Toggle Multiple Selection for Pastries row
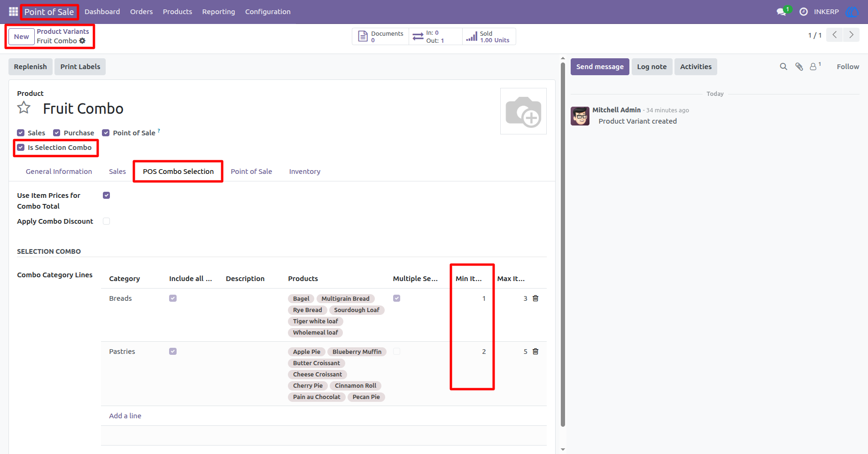868x454 pixels. [397, 352]
